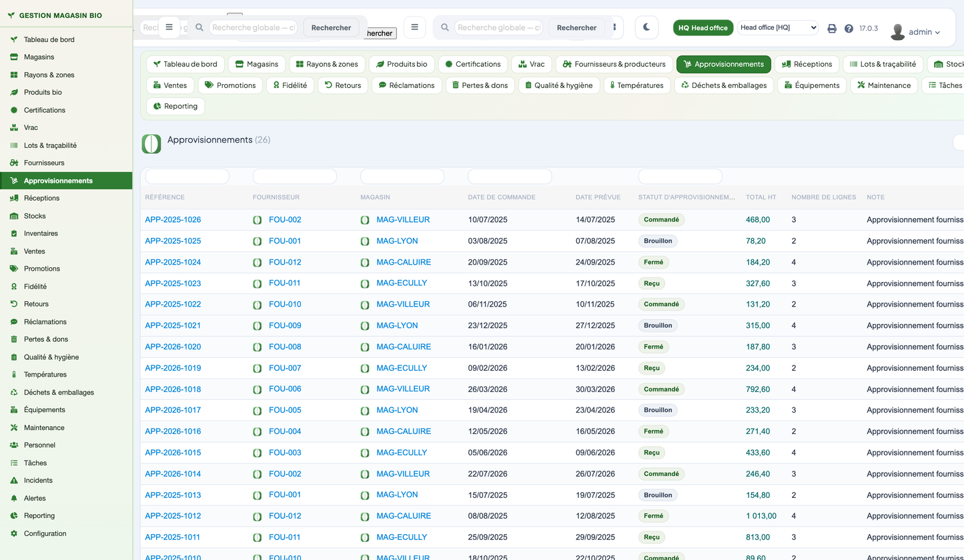Click Pertes & dons trash icon in sidebar
Image resolution: width=964 pixels, height=560 pixels.
[14, 339]
